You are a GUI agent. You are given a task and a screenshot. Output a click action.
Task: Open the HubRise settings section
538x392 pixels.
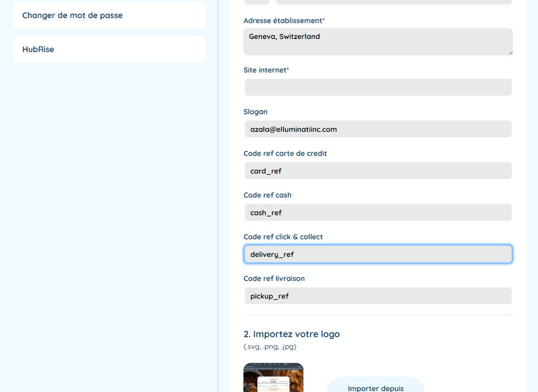pos(38,49)
